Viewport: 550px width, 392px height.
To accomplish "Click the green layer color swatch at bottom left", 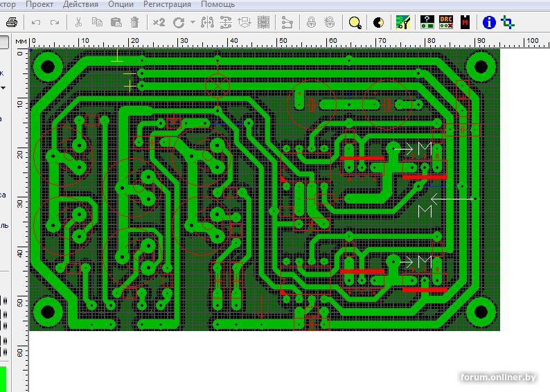I will (3, 379).
